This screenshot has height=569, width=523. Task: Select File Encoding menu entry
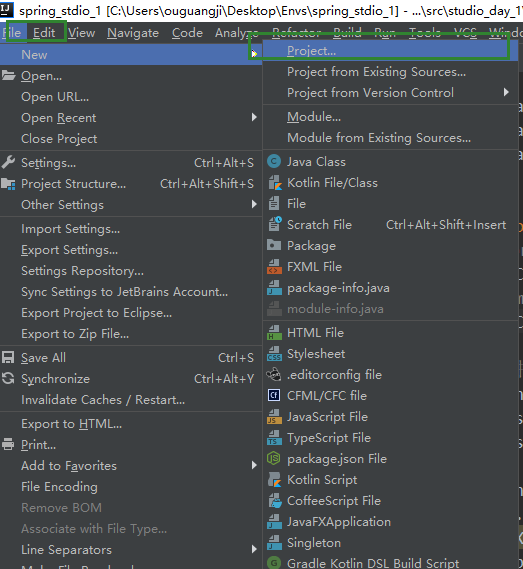click(x=131, y=487)
